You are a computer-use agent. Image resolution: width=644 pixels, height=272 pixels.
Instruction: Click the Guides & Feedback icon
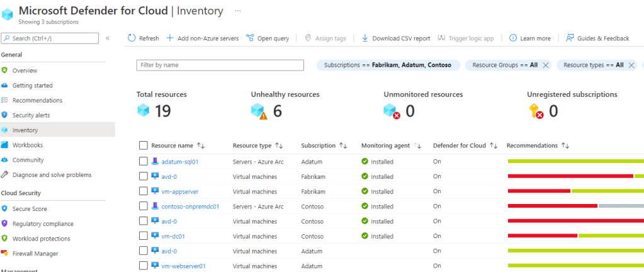(570, 38)
